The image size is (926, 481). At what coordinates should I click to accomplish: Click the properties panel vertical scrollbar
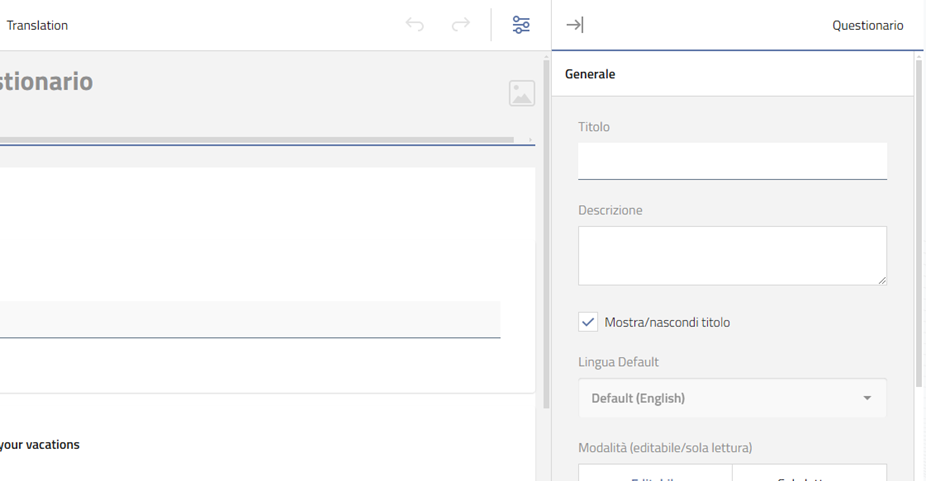[919, 220]
